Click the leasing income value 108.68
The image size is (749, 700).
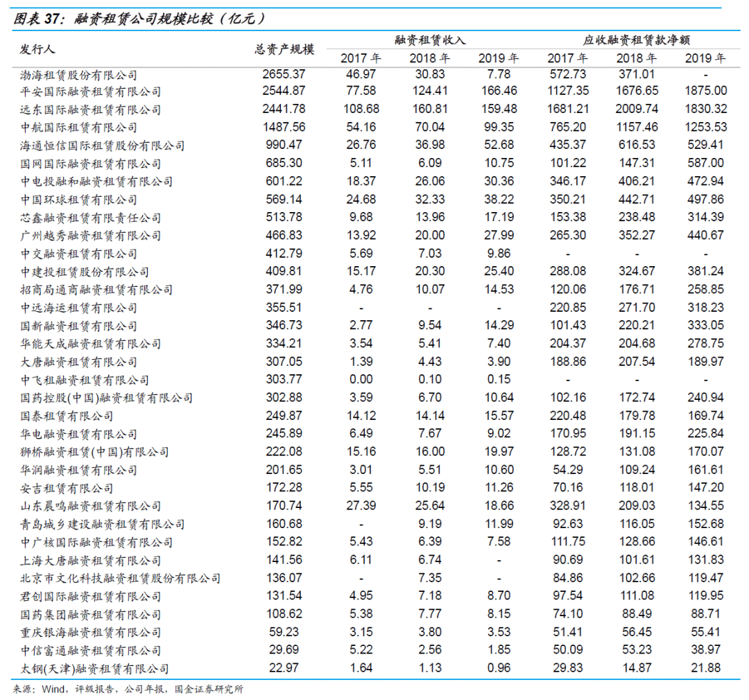(x=361, y=108)
